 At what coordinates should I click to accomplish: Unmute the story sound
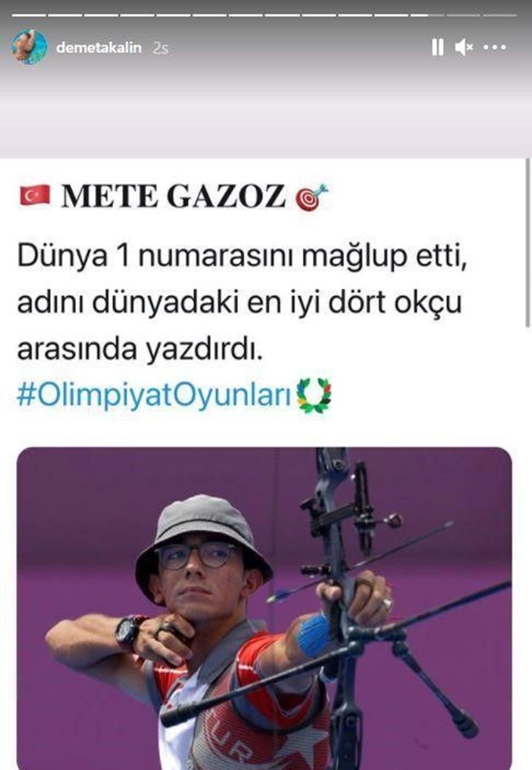464,48
